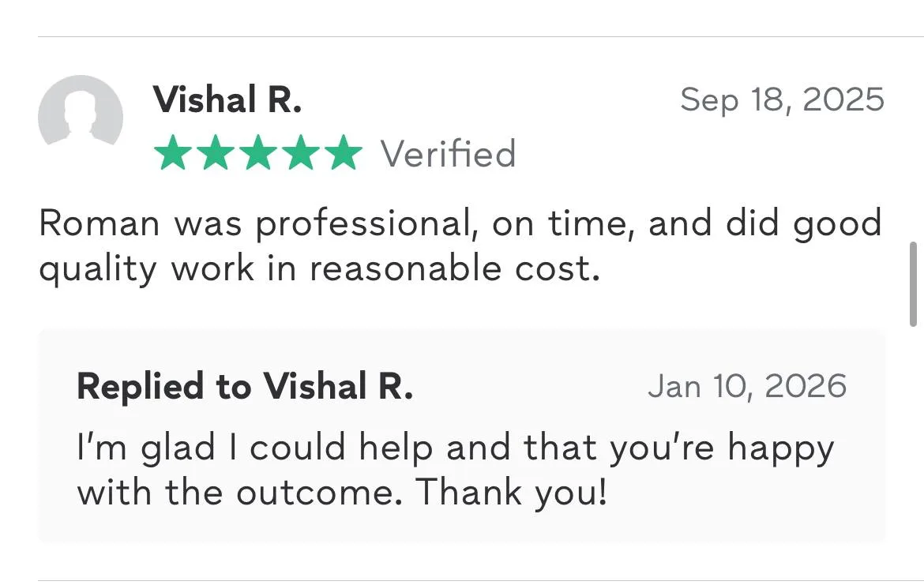The width and height of the screenshot is (924, 585).
Task: Click Vishal R.'s gray profile avatar
Action: pos(80,116)
